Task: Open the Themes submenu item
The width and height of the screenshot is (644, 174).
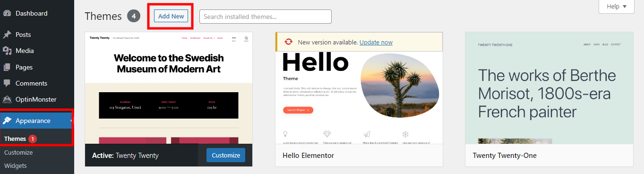Action: 15,139
